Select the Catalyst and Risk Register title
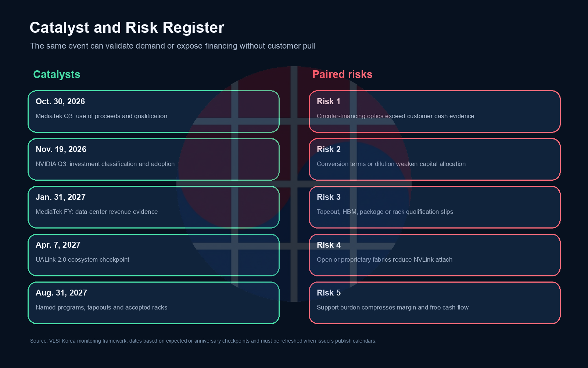The image size is (588, 368). pos(127,28)
